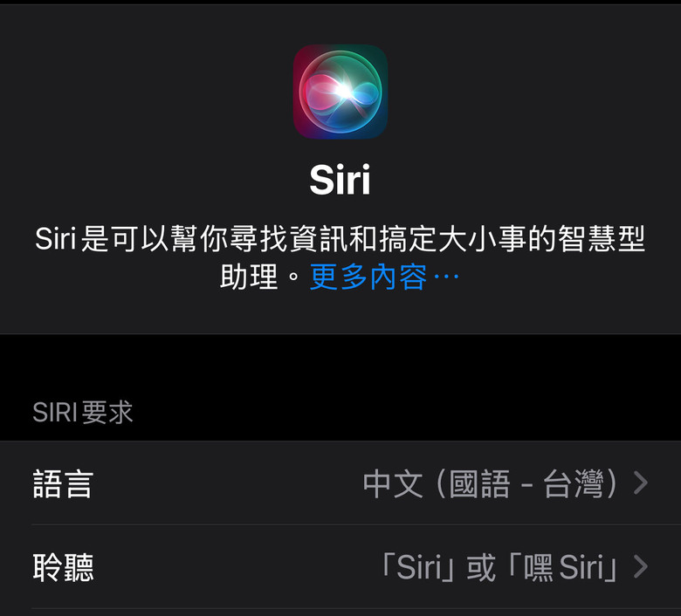Tap the 台灣 portion of language value

tap(574, 483)
